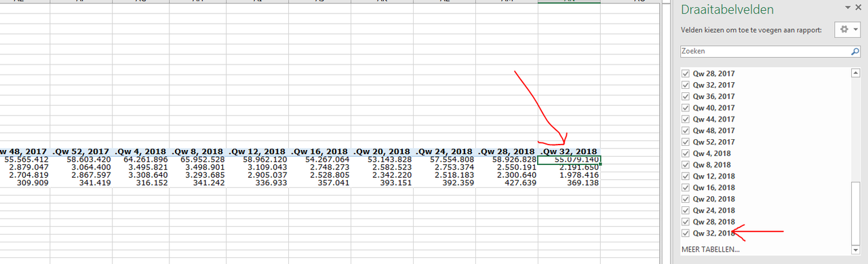Select cell with value 64.261.896
868x264 pixels.
(141, 160)
